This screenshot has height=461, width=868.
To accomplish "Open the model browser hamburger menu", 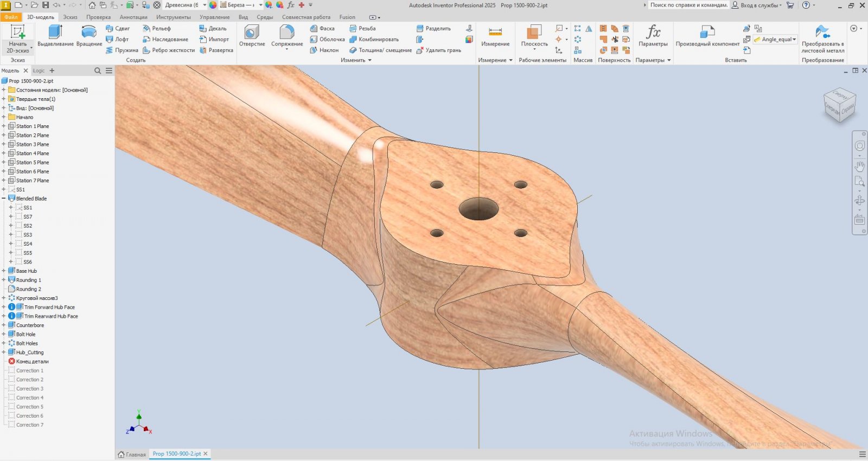I will (x=109, y=71).
